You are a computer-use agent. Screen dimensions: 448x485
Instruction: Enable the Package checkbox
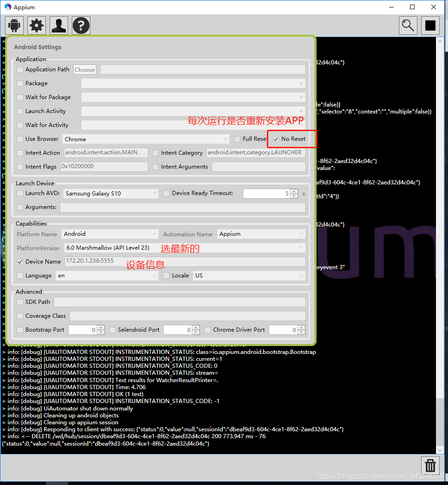pos(20,83)
